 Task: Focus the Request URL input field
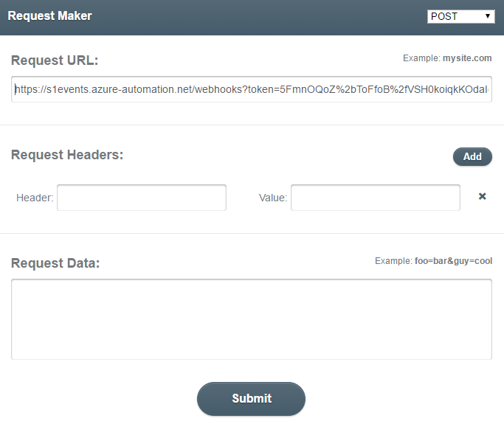click(251, 89)
